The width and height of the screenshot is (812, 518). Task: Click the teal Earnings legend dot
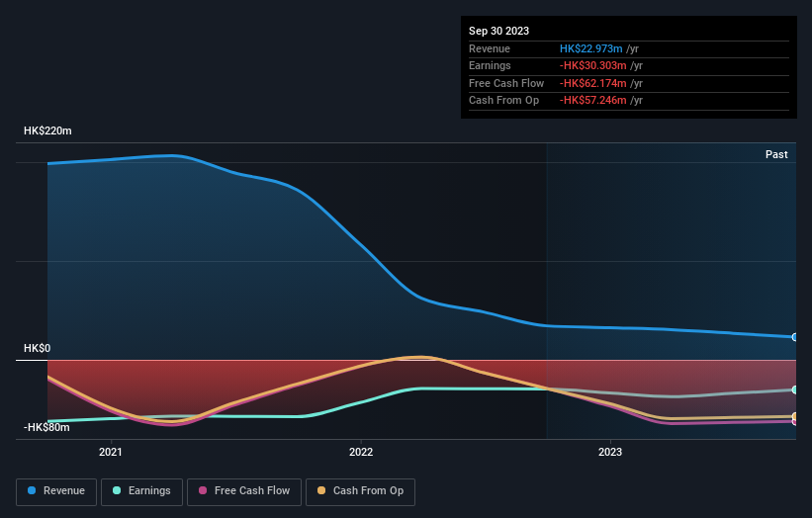[117, 490]
